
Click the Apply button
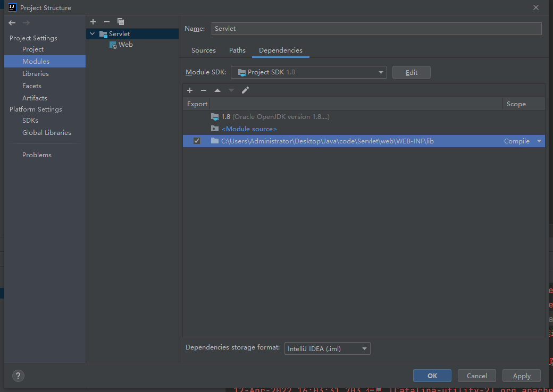pos(522,376)
